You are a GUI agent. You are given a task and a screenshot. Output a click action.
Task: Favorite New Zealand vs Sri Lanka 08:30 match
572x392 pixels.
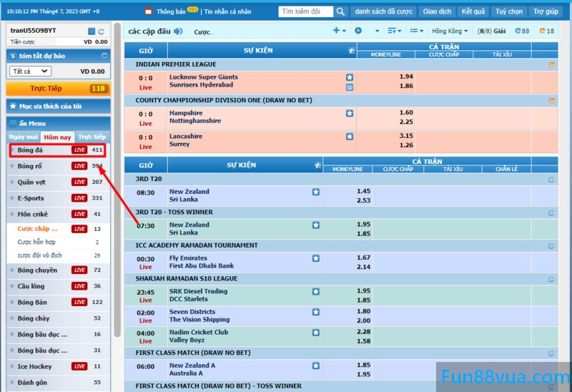coord(316,192)
